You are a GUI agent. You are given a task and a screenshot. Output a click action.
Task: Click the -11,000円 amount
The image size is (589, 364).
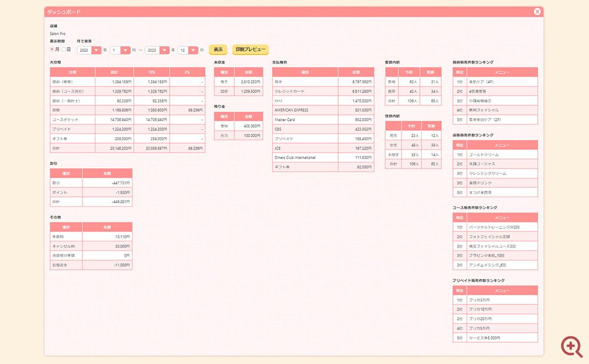point(122,265)
